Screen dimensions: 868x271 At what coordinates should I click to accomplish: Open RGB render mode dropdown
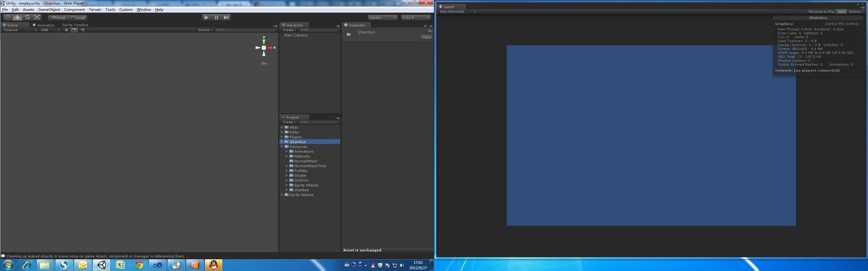pos(51,30)
